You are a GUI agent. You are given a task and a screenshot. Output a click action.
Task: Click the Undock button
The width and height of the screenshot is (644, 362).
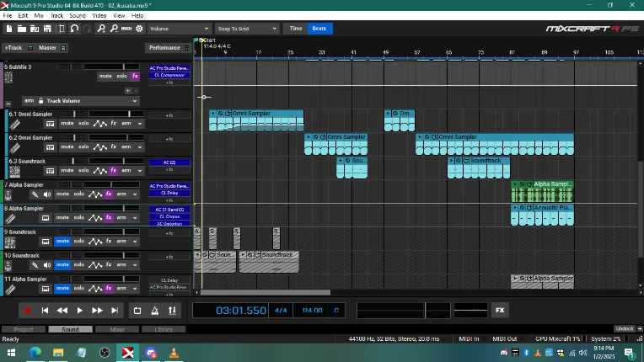pyautogui.click(x=625, y=329)
